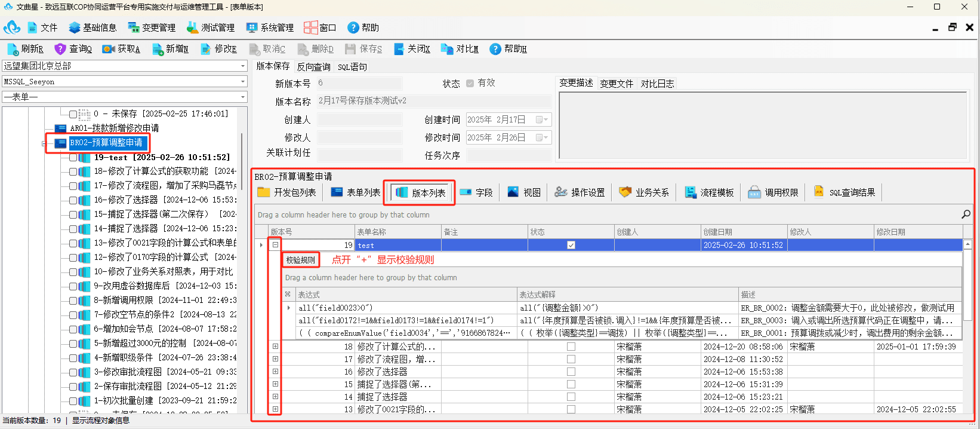Screen dimensions: 980x429
Task: Open the 流程模板 workflow template icon
Action: pos(691,192)
